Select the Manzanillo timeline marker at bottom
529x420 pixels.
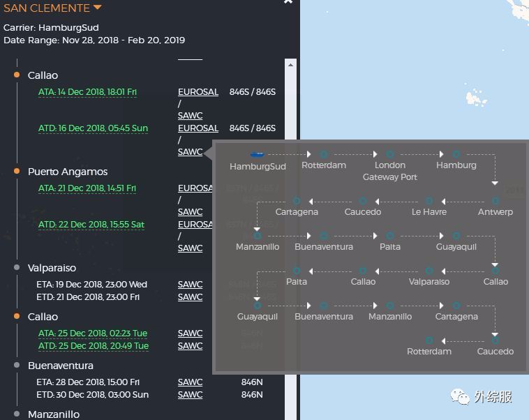[x=17, y=414]
